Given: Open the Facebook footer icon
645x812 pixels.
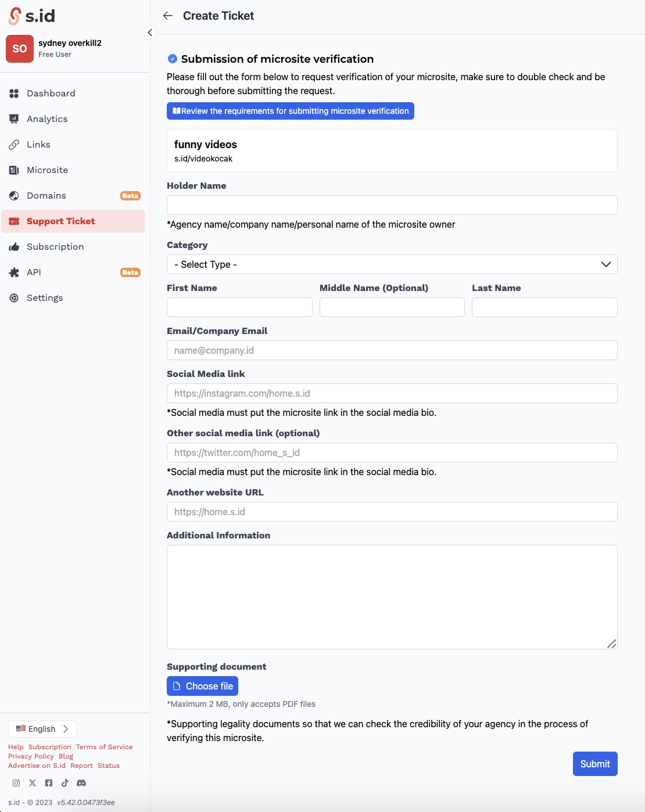Looking at the screenshot, I should 49,783.
